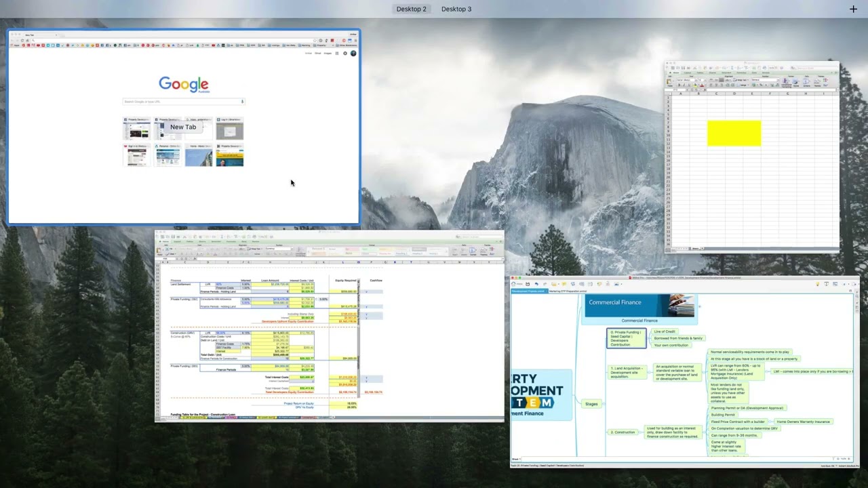Select the '0. Private Funding' topic

point(626,338)
